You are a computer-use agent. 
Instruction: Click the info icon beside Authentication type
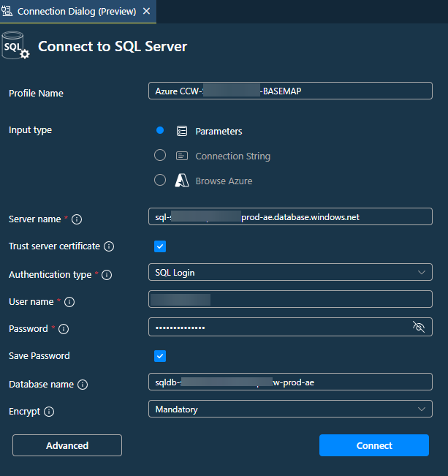pos(107,276)
